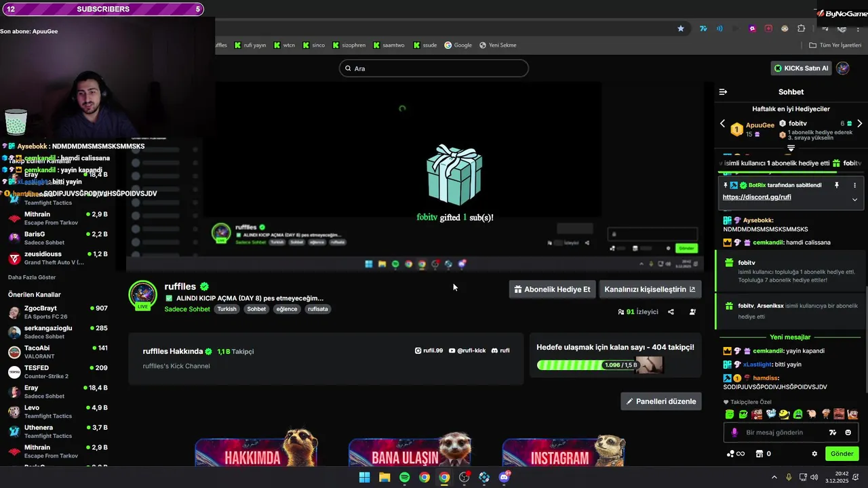Open Levo channel in sidebar
This screenshot has width=868, height=488.
point(58,411)
